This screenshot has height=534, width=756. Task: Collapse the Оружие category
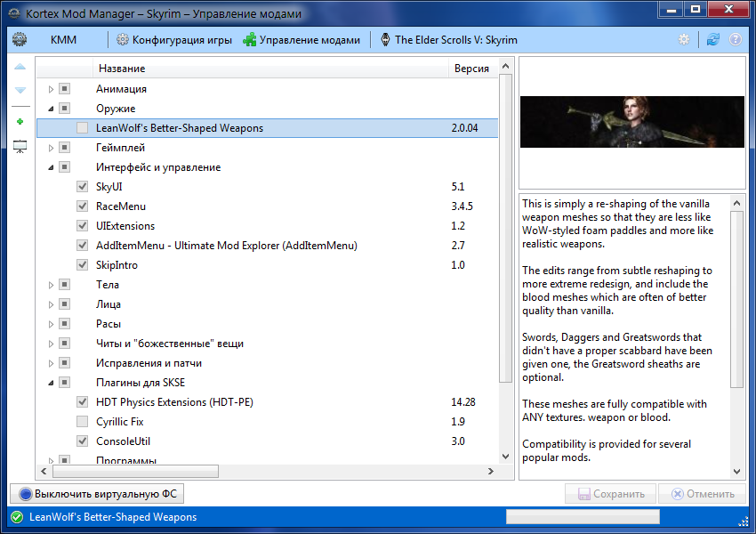[51, 109]
